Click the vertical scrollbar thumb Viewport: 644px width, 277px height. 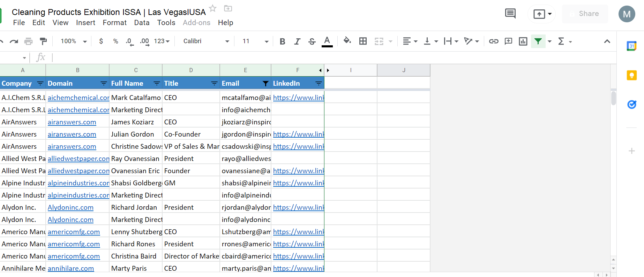(x=613, y=98)
